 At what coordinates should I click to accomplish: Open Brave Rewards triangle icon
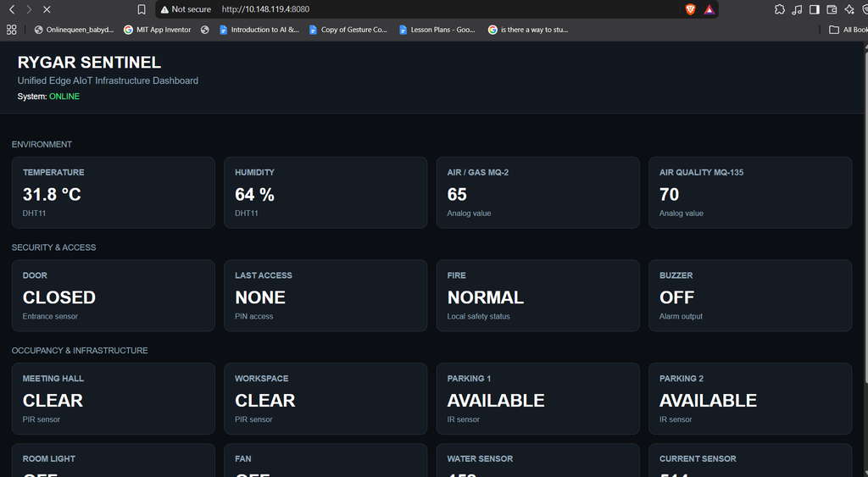point(709,9)
